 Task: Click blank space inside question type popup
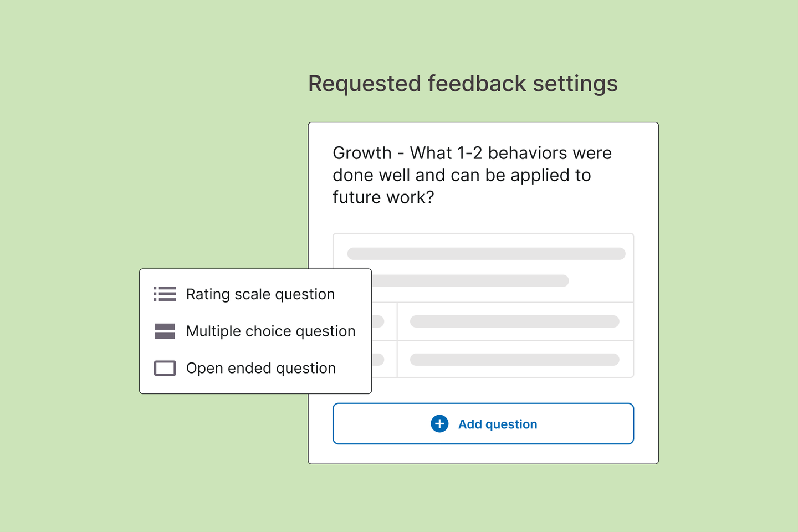point(355,386)
